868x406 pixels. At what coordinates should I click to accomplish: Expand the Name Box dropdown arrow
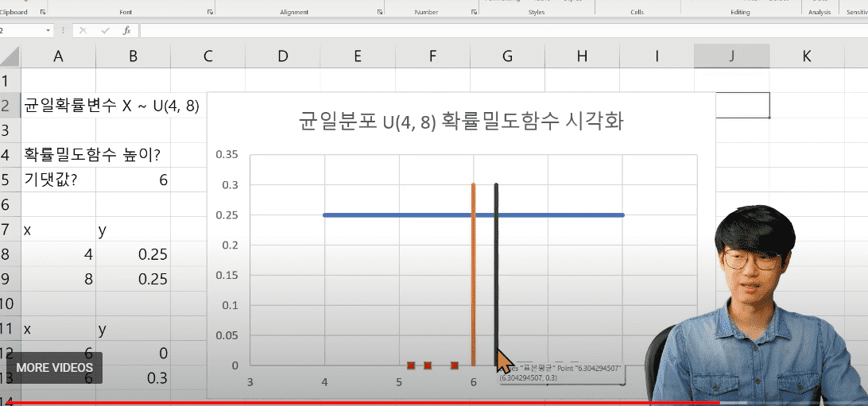(48, 30)
